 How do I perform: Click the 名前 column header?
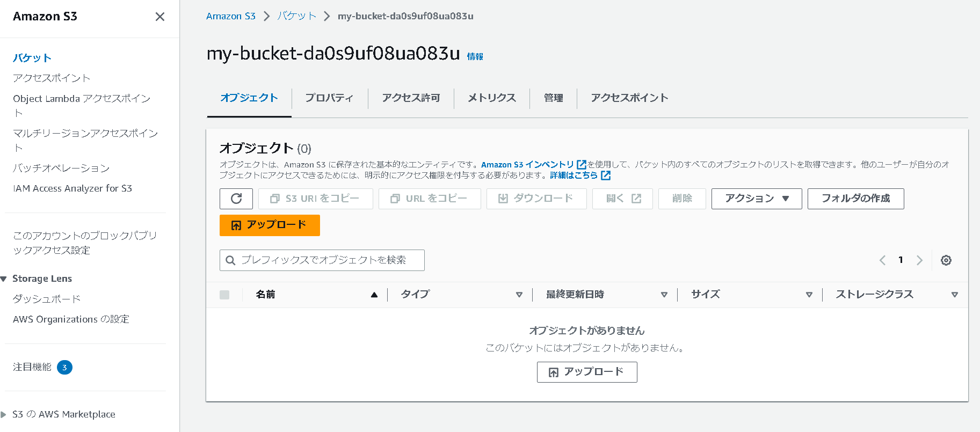pyautogui.click(x=265, y=295)
